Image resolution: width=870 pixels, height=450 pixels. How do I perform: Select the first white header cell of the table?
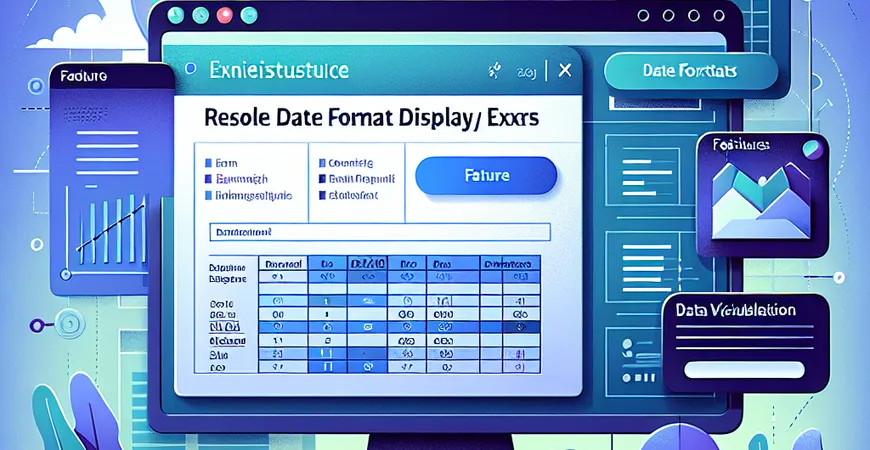click(283, 264)
